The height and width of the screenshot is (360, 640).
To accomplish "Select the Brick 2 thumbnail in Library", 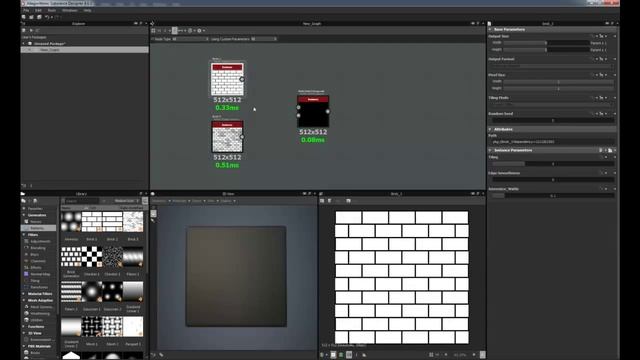I will point(112,222).
